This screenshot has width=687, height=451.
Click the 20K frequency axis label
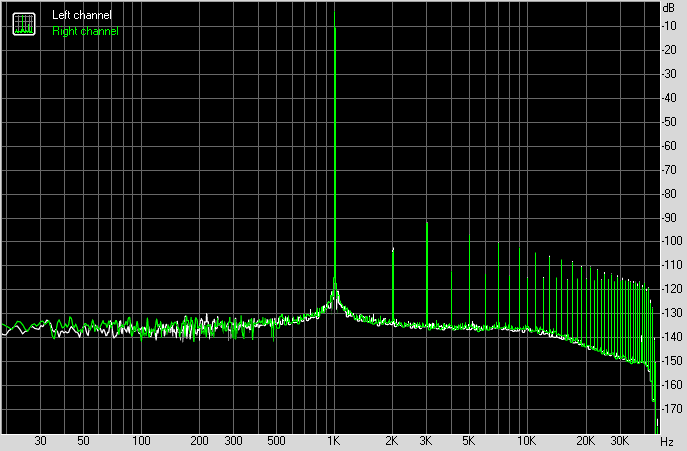tap(585, 440)
